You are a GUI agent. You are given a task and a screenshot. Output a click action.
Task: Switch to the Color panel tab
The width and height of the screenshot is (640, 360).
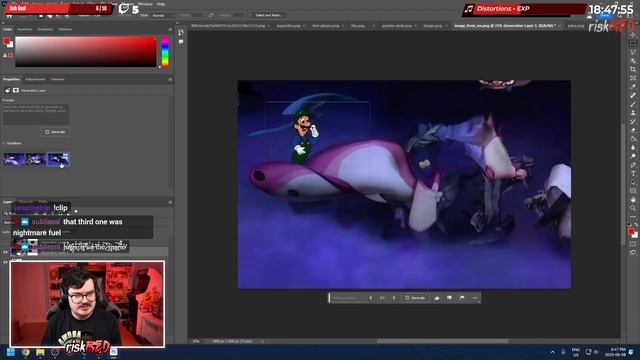point(7,29)
